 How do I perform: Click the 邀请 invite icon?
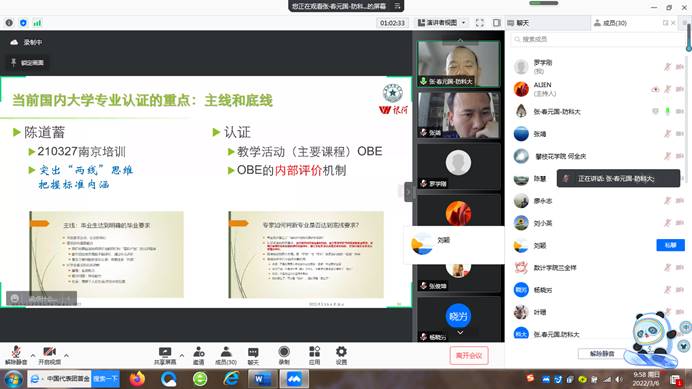199,355
